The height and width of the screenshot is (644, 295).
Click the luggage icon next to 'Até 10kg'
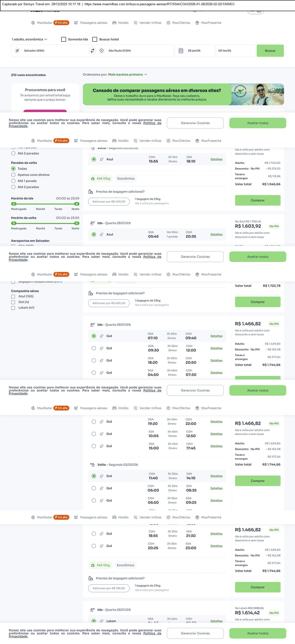click(93, 178)
